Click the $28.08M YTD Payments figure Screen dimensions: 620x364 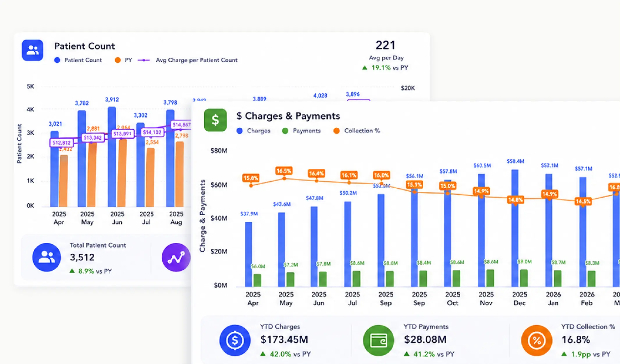point(425,340)
